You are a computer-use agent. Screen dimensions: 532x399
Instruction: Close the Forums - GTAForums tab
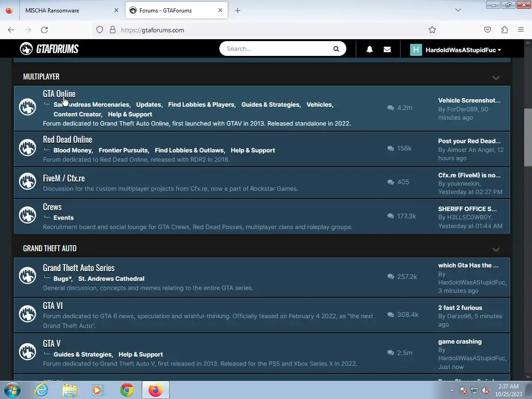tap(220, 10)
